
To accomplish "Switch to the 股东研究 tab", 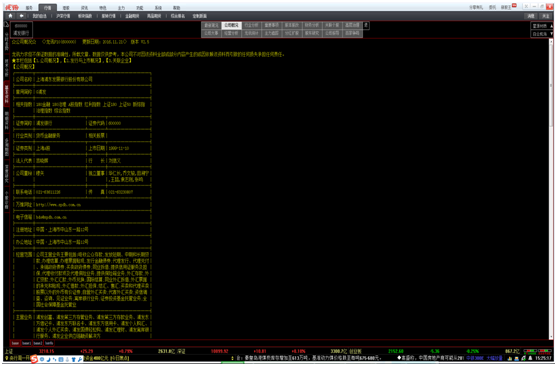I will click(x=312, y=33).
